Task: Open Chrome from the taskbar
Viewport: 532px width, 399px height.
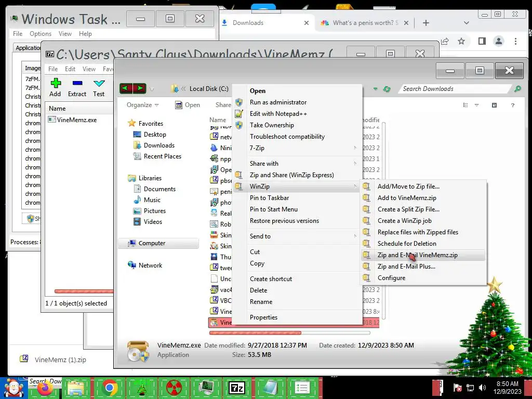Action: pos(109,388)
